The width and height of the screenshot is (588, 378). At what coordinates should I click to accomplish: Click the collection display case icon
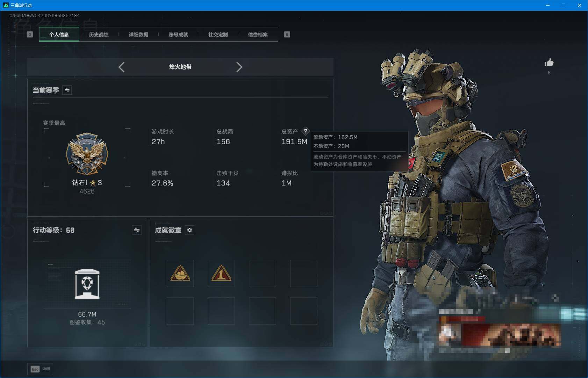[87, 284]
